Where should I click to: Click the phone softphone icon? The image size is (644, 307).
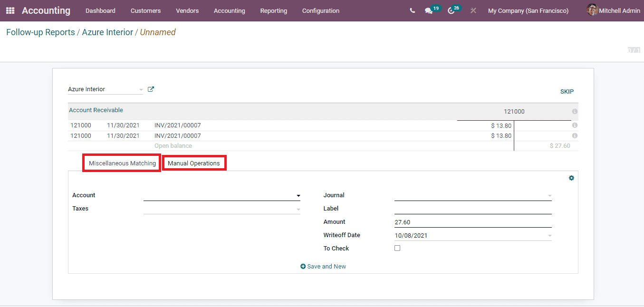pos(412,10)
